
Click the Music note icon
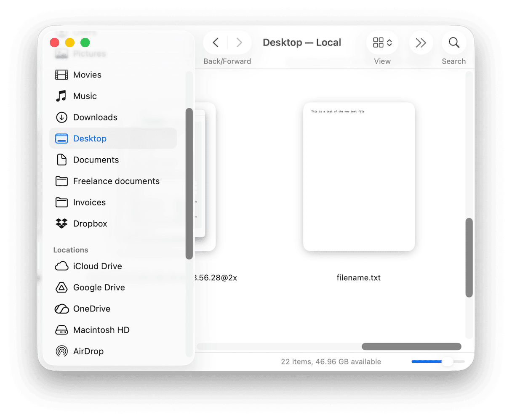(x=61, y=96)
